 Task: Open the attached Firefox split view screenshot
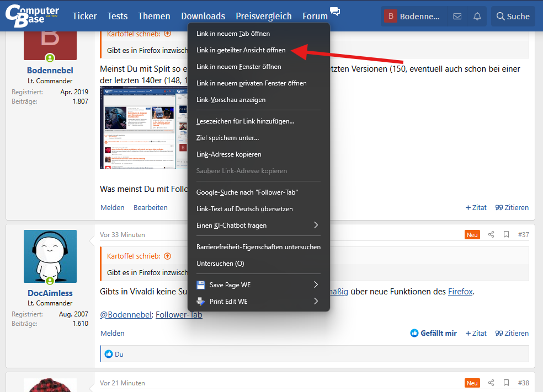(143, 127)
